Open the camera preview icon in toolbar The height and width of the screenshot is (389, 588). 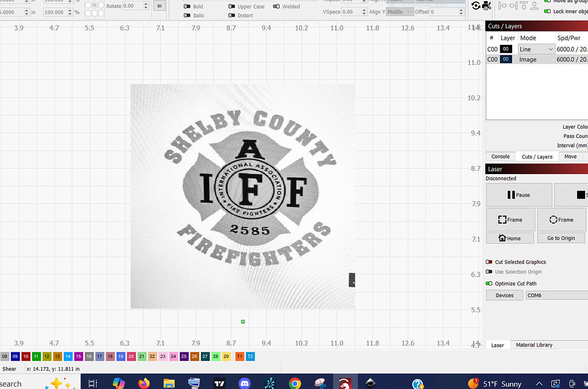click(481, 6)
